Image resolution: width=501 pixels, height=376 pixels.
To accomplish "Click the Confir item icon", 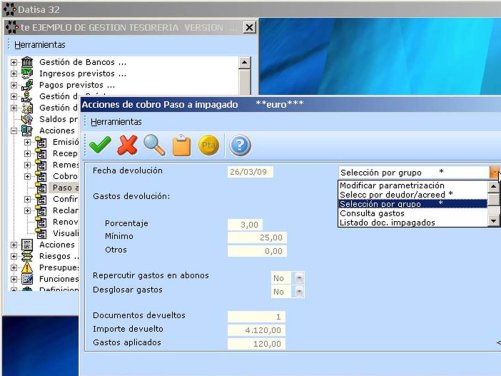I will point(41,199).
